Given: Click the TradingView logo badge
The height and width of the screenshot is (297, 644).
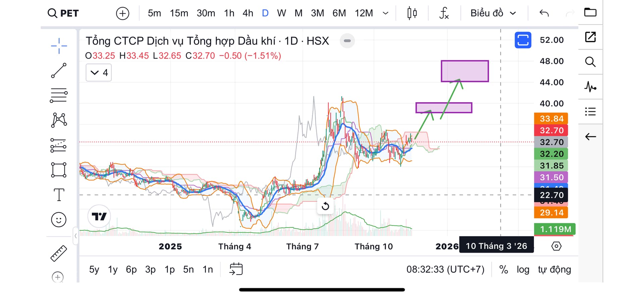Looking at the screenshot, I should (99, 217).
